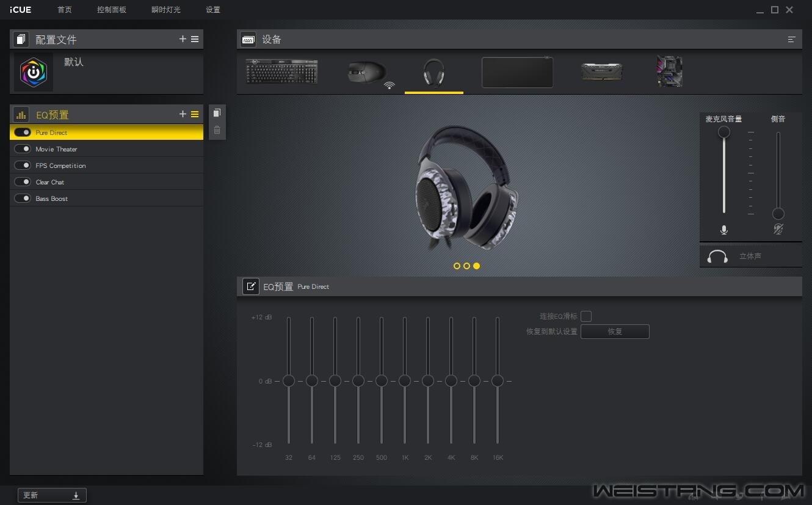Show the second headset image dot
Screen dimensions: 812x505
click(466, 266)
